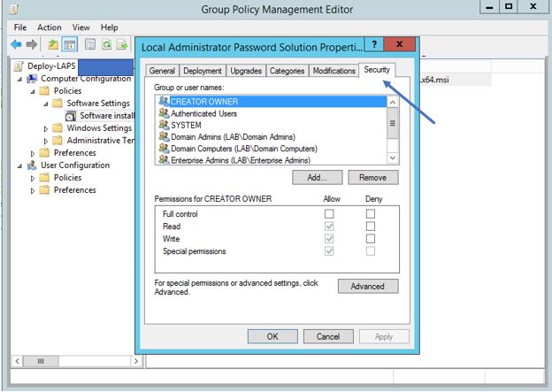Click the Remove button
Viewport: 552px width, 392px height.
(x=373, y=178)
